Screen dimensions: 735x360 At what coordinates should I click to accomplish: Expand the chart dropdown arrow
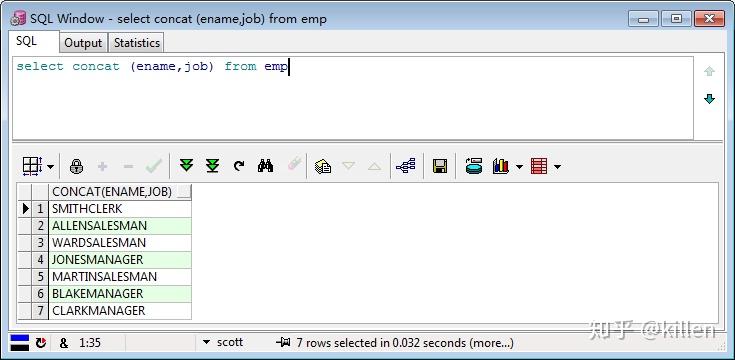click(519, 166)
